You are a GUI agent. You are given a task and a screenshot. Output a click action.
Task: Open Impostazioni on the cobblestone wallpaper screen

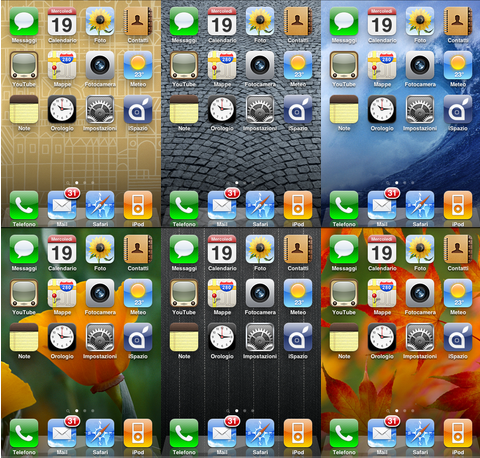(x=260, y=109)
